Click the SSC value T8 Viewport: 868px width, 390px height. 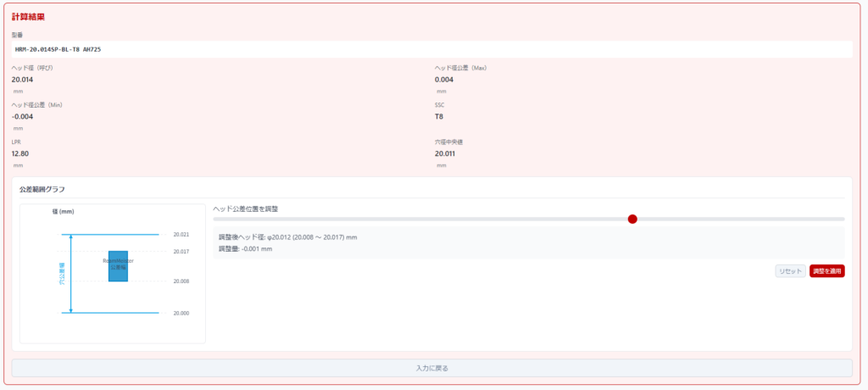439,116
